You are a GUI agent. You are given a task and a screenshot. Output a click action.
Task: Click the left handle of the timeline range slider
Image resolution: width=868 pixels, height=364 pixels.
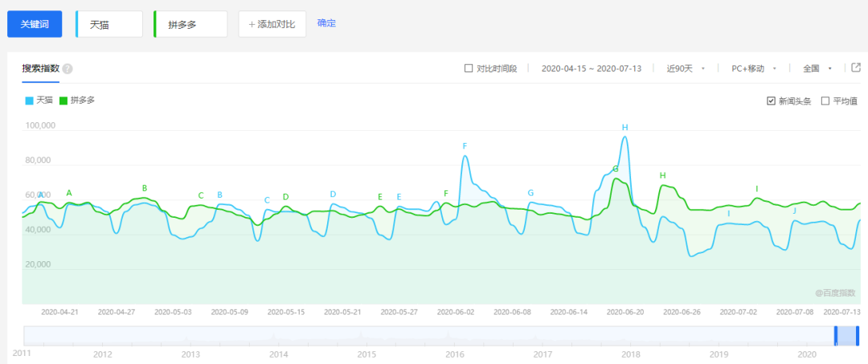[836, 337]
